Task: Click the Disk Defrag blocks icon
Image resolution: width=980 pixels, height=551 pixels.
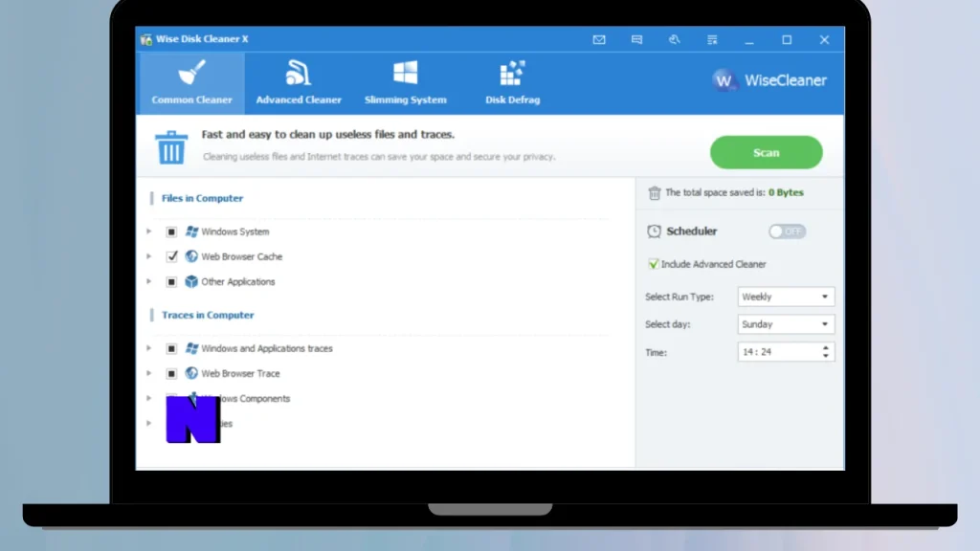Action: 513,73
